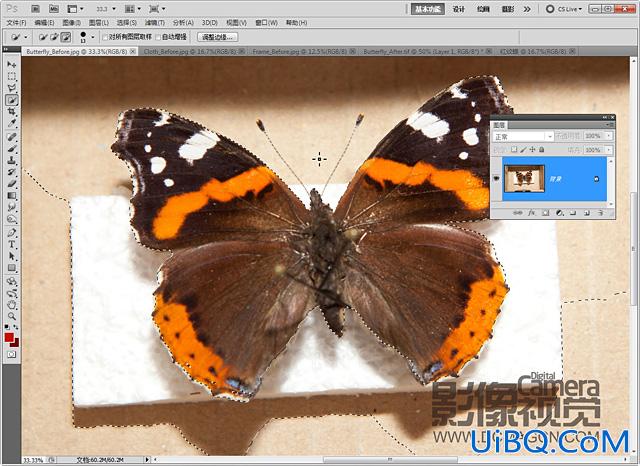
Task: Select the Dodge tool
Action: pos(11,220)
